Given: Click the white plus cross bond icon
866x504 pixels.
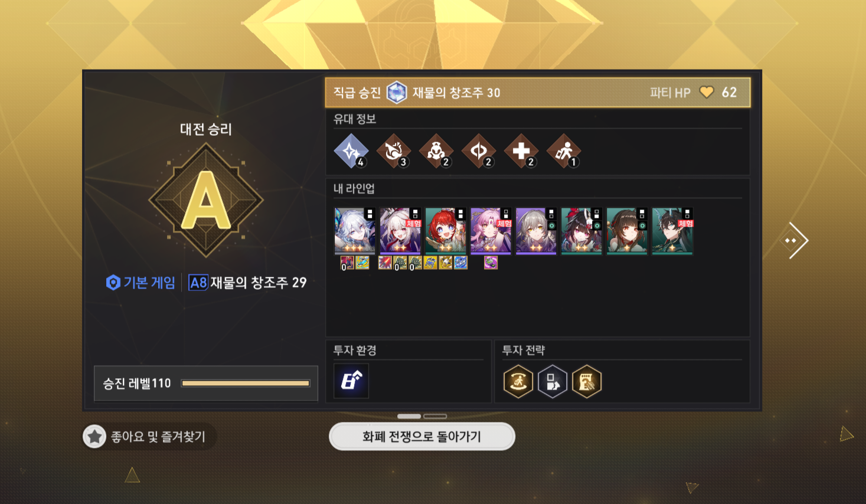Looking at the screenshot, I should 521,151.
